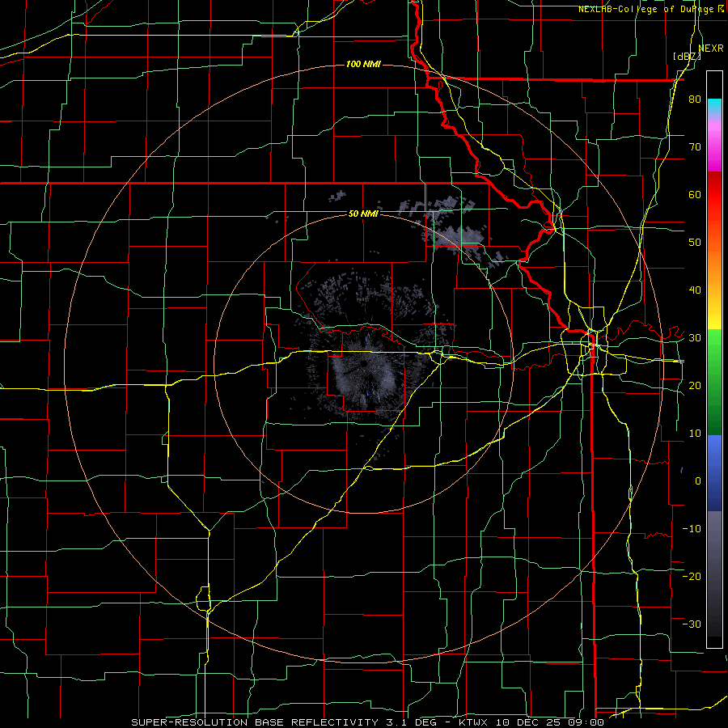
Task: Click the -30 dBZ scale value
Action: click(692, 624)
